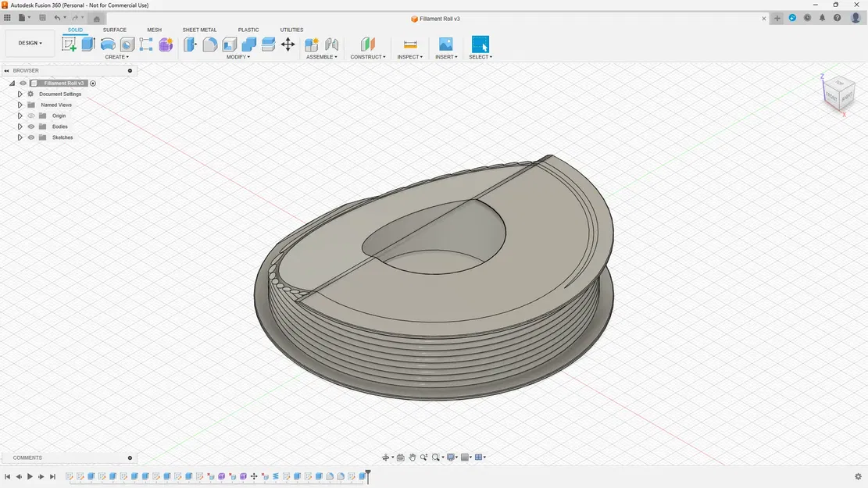Click the Orbit icon in navigation bar
Screen dimensions: 868x488
[386, 457]
